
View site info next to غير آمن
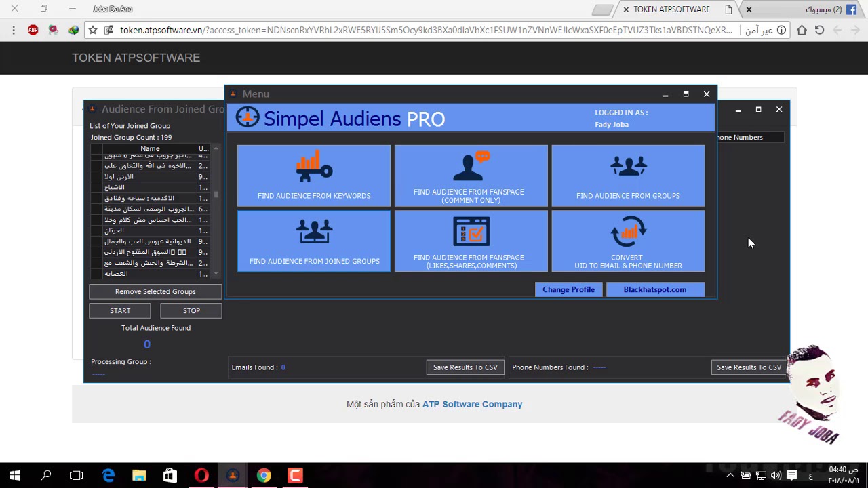pyautogui.click(x=781, y=30)
